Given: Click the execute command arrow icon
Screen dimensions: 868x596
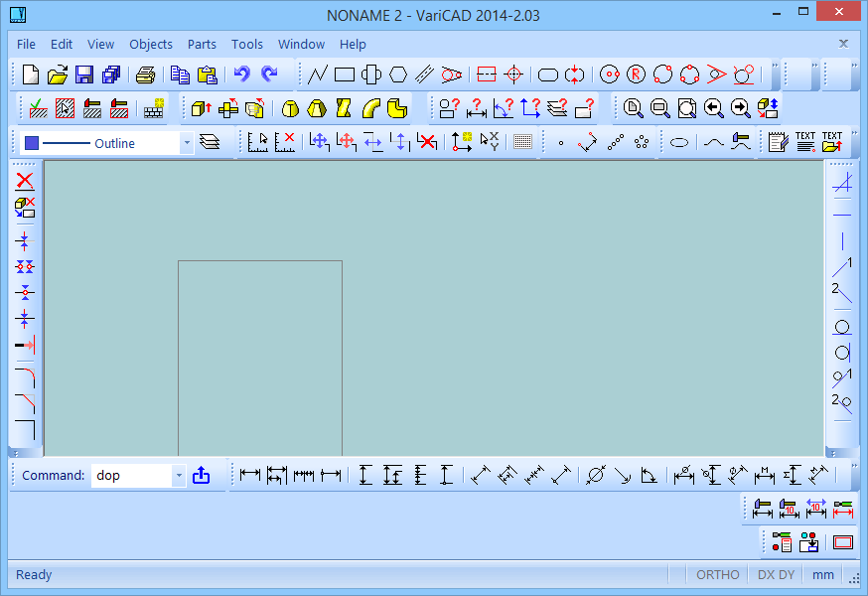Looking at the screenshot, I should pyautogui.click(x=201, y=475).
